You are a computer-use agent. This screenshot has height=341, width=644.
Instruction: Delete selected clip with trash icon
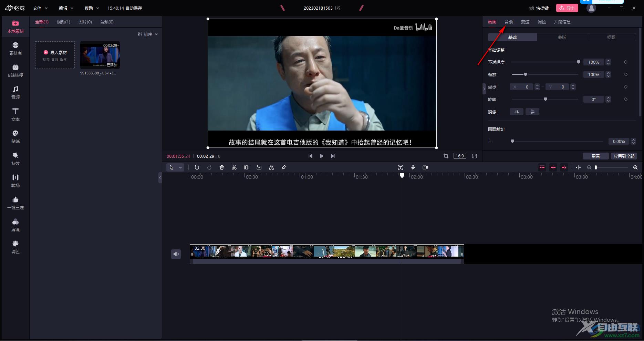click(222, 167)
